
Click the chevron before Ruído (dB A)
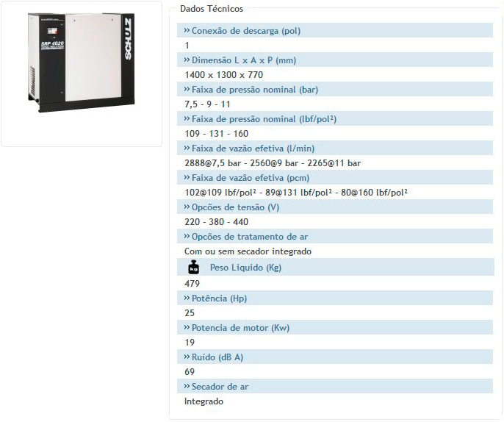pos(187,357)
